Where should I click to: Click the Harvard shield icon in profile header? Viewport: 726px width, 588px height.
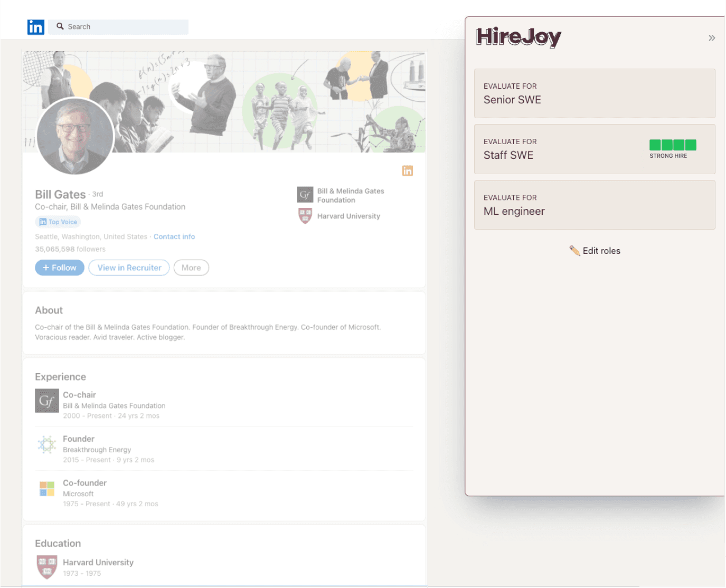[305, 216]
